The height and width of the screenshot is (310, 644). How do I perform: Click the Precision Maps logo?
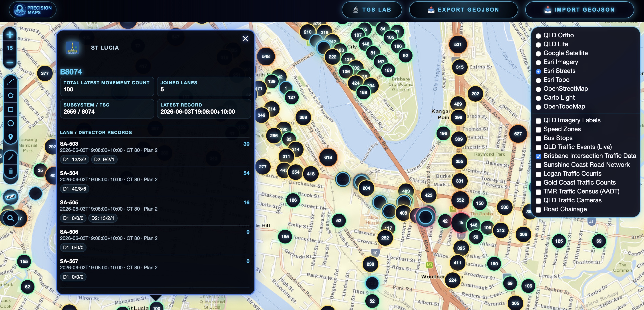[33, 10]
